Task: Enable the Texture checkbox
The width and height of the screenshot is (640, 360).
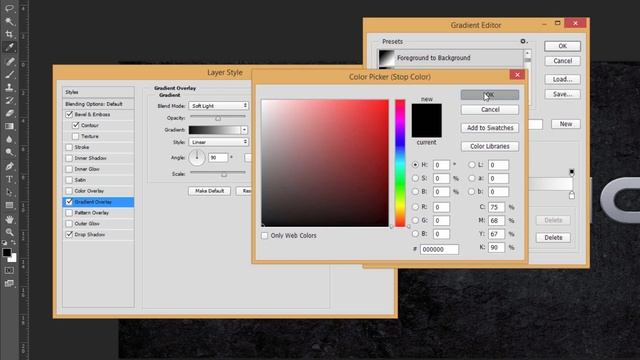Action: [76, 136]
